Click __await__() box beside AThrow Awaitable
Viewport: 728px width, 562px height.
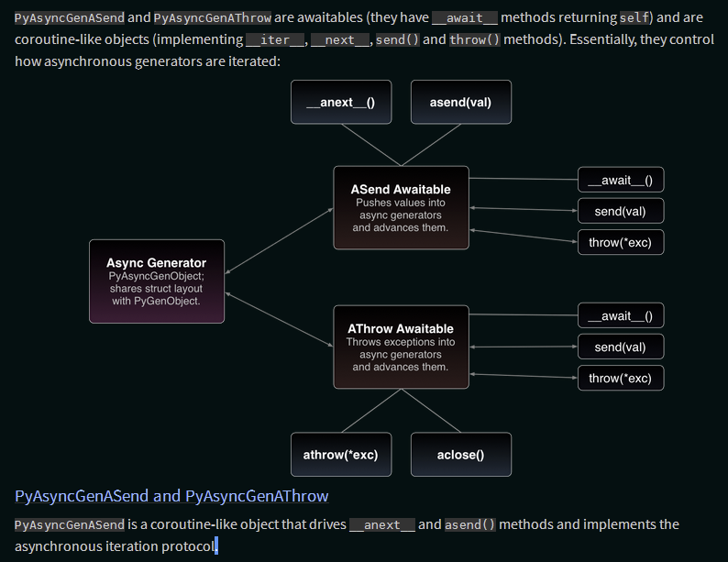(621, 315)
